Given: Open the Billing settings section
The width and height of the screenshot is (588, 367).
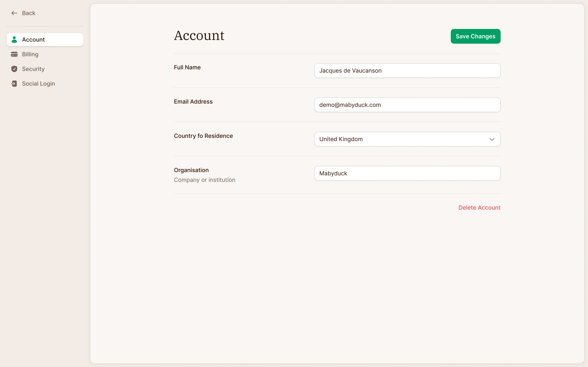Looking at the screenshot, I should click(45, 54).
